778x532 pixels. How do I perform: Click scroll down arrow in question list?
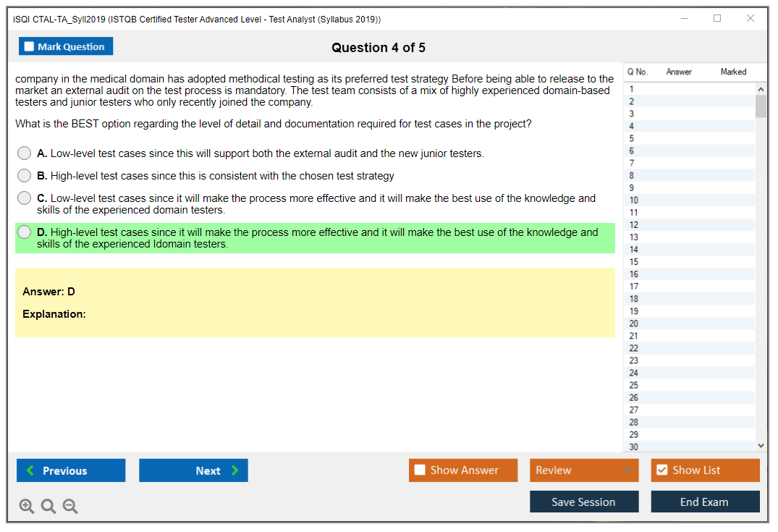click(761, 446)
